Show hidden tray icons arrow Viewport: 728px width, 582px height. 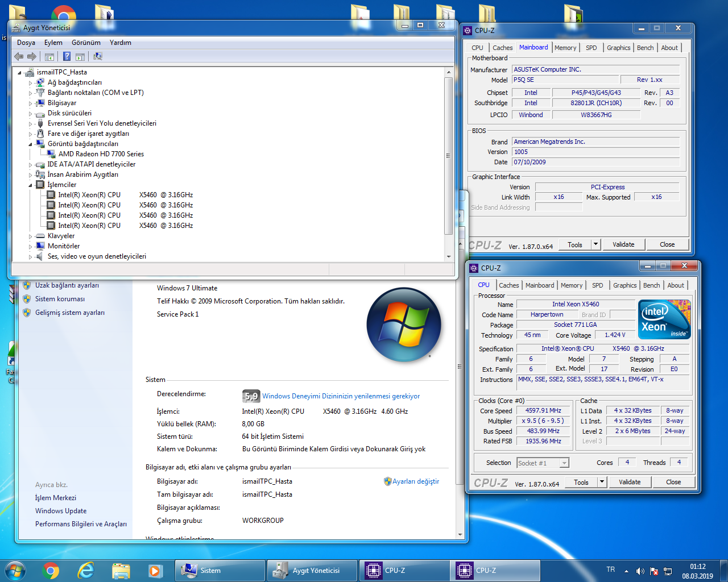coord(626,571)
